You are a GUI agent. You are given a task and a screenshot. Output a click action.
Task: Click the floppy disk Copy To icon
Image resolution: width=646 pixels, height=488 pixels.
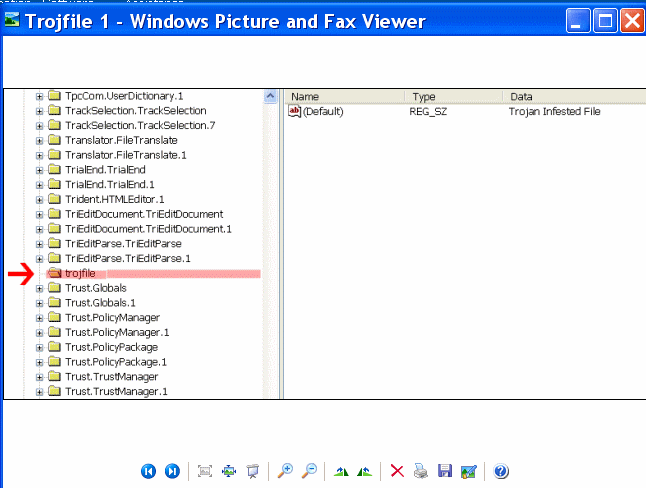click(x=445, y=471)
